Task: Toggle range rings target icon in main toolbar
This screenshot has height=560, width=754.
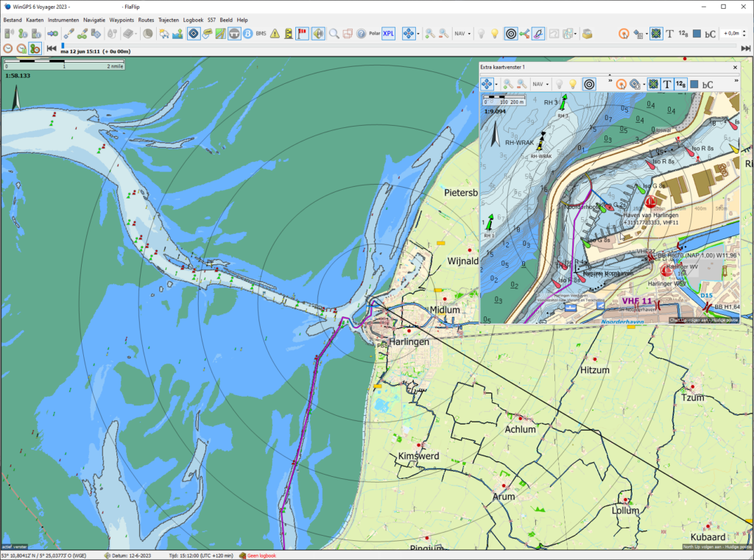Action: point(511,34)
